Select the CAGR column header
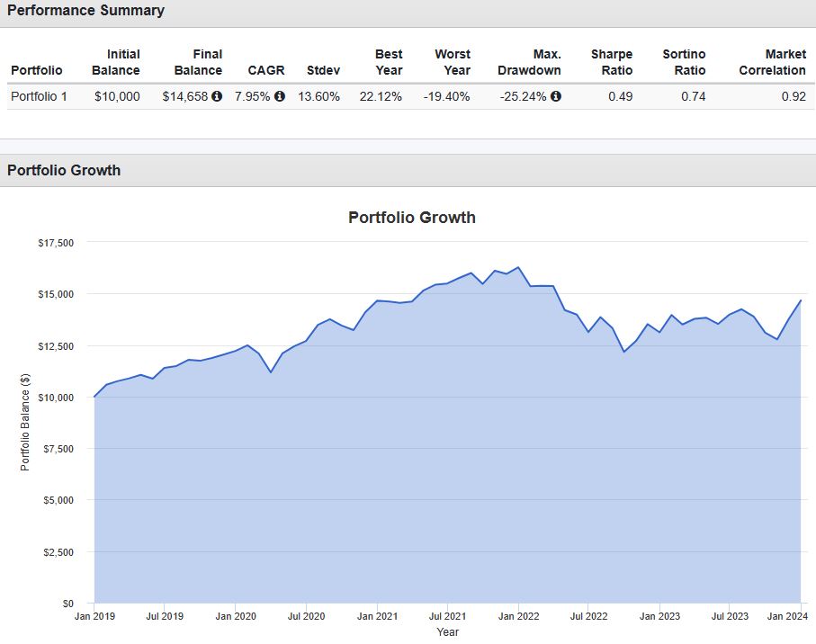Image resolution: width=816 pixels, height=644 pixels. pos(265,70)
